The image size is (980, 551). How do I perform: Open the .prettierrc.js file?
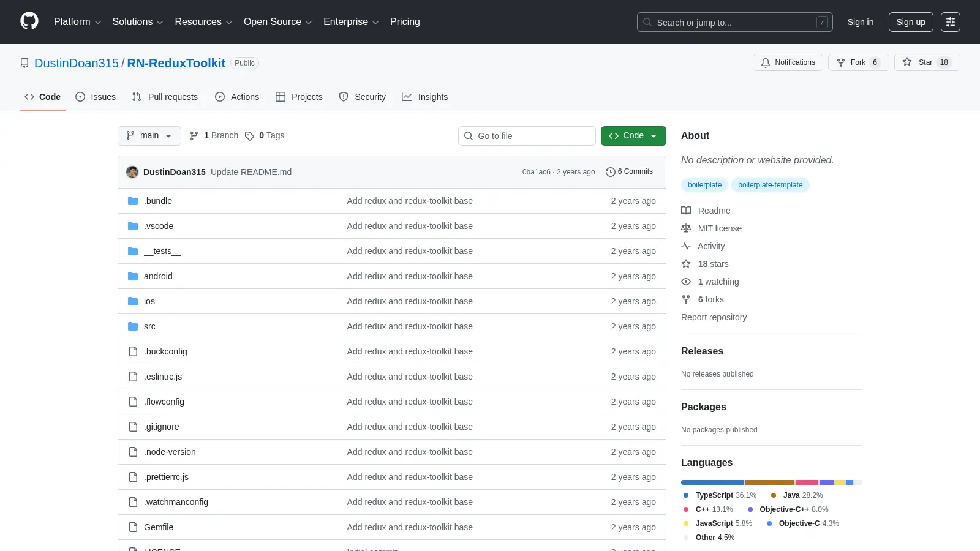(x=166, y=477)
